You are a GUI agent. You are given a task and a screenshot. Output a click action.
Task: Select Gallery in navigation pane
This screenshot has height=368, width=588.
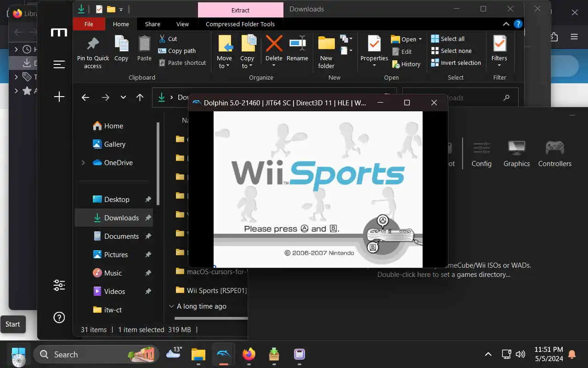click(114, 144)
